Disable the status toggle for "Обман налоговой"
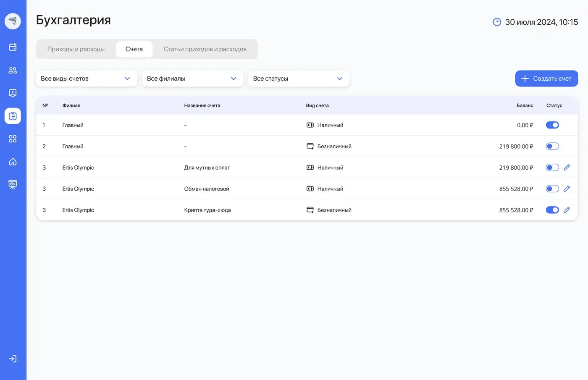Image resolution: width=588 pixels, height=380 pixels. tap(552, 189)
